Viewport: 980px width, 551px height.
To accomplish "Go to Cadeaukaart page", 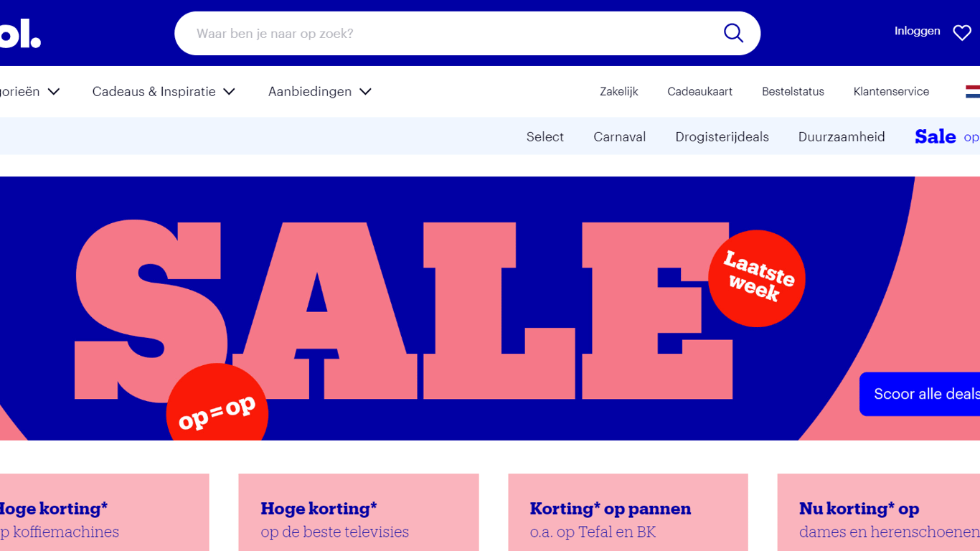I will point(700,92).
